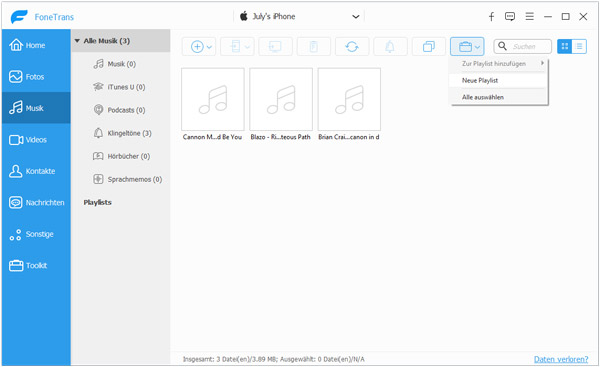The height and width of the screenshot is (367, 600).
Task: Open the July's iPhone device dropdown
Action: tap(299, 16)
